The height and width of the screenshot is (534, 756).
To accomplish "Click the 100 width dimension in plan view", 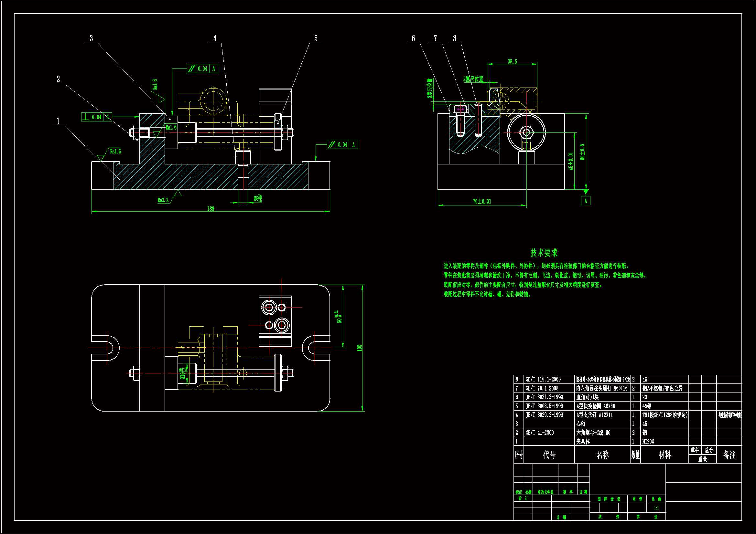I will 359,348.
